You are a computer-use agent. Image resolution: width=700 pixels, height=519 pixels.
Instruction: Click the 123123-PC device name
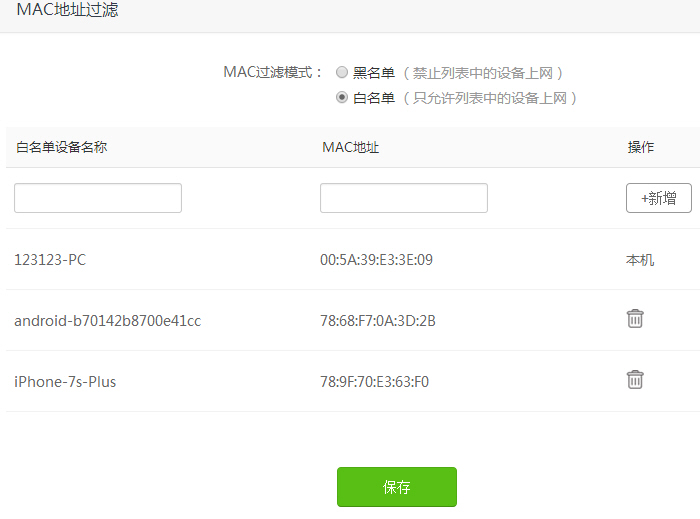point(50,260)
